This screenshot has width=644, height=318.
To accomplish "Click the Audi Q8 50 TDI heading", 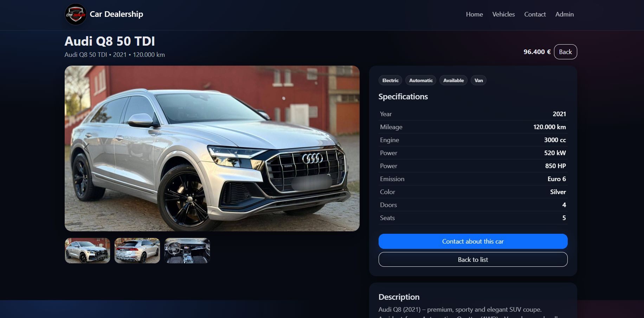I will pyautogui.click(x=110, y=41).
